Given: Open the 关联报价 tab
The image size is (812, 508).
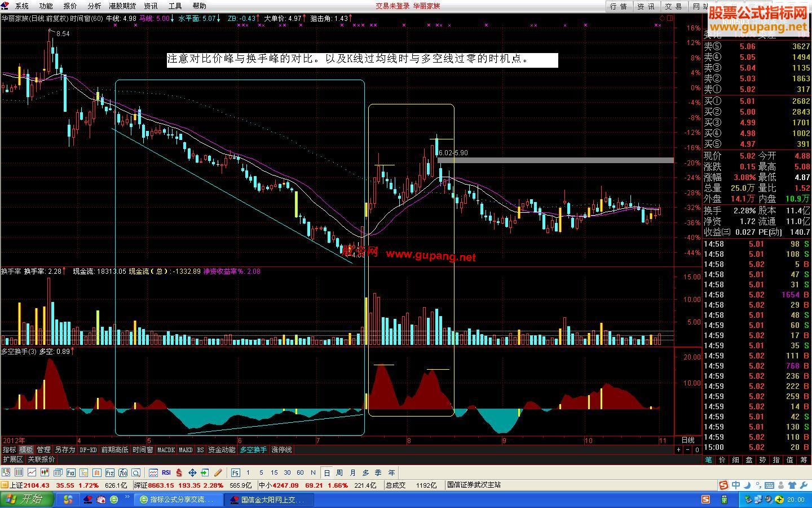Looking at the screenshot, I should click(41, 459).
